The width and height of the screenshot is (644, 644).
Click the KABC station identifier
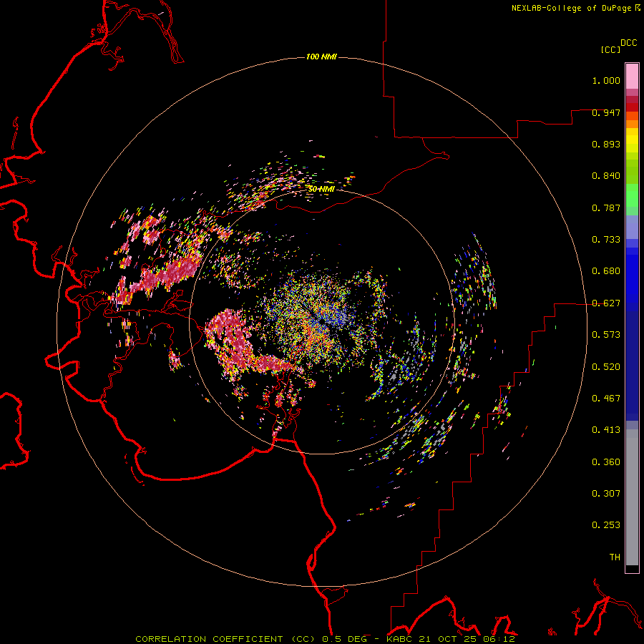point(399,639)
